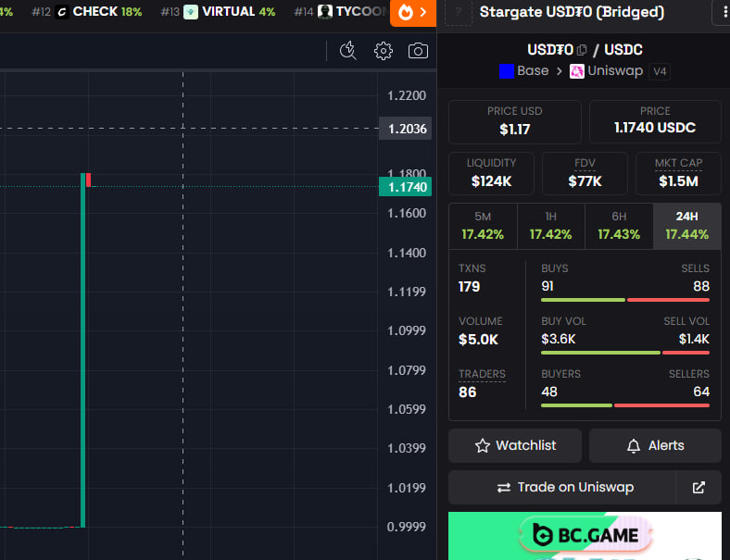
Task: Click the swap arrows icon on Trade
Action: [504, 488]
